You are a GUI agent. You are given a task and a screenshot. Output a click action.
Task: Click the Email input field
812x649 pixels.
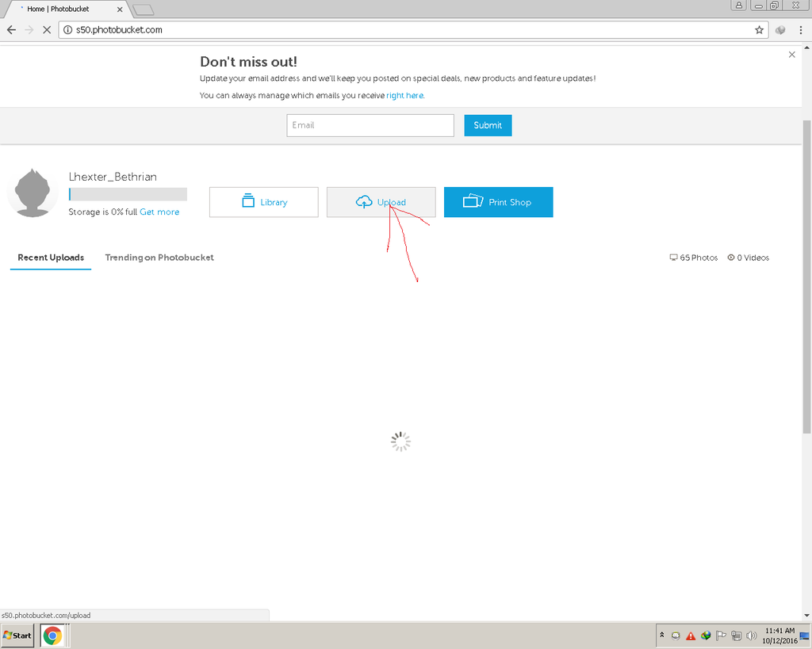370,125
